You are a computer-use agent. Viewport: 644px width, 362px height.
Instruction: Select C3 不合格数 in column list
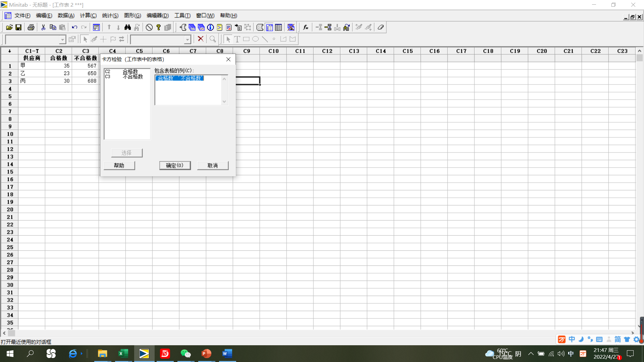tap(125, 77)
